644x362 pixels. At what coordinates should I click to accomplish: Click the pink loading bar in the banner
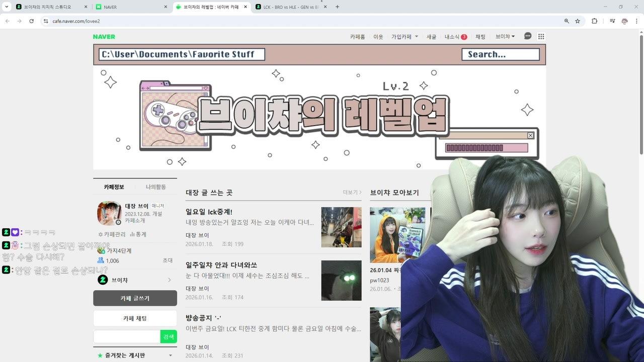(486, 147)
